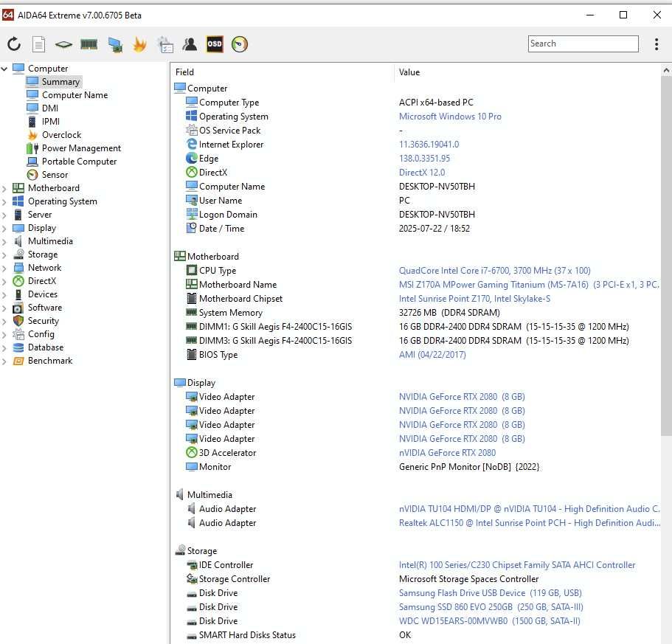Viewport: 672px width, 644px height.
Task: Open the Realtek ALC1150 audio adapter link
Action: (x=530, y=523)
